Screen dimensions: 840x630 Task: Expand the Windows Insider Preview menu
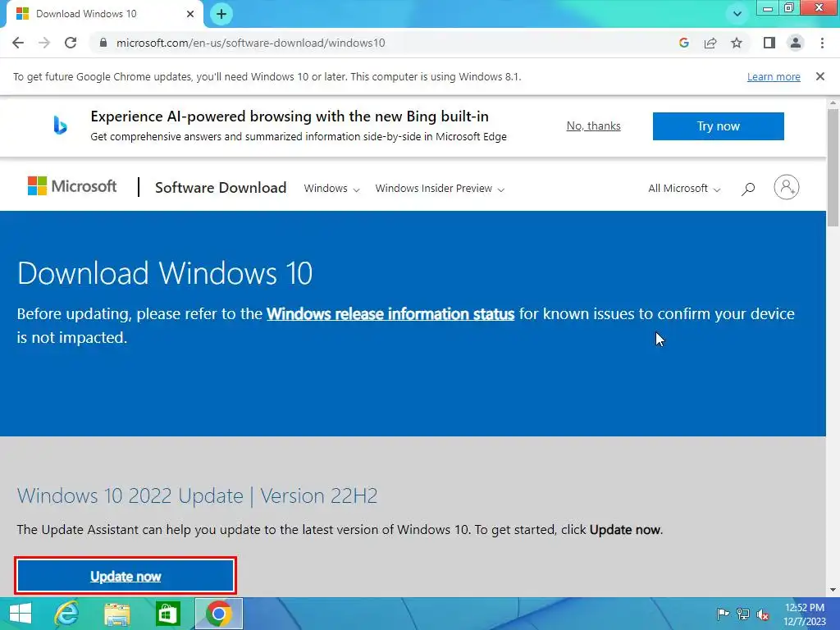[440, 189]
